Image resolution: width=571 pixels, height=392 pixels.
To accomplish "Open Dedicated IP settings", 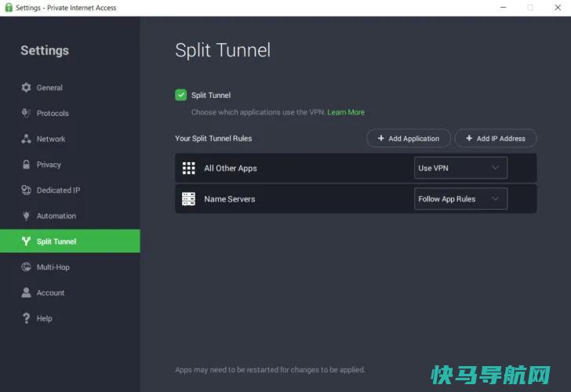I will click(x=70, y=190).
